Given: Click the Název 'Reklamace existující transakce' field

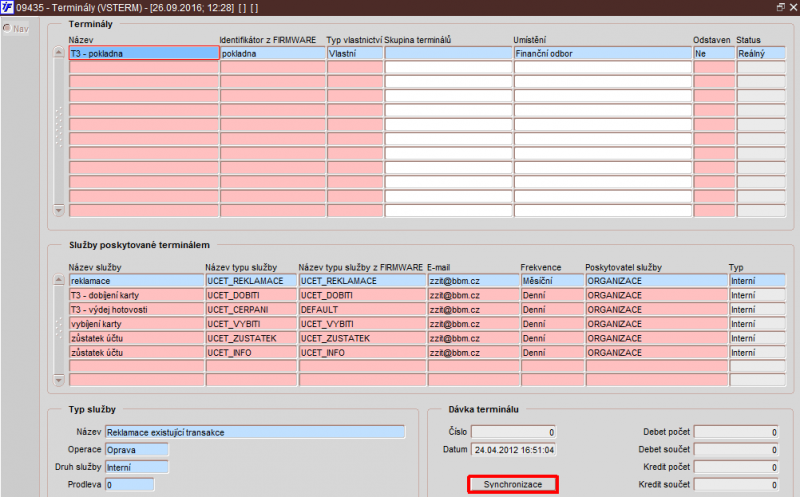Looking at the screenshot, I should 255,432.
